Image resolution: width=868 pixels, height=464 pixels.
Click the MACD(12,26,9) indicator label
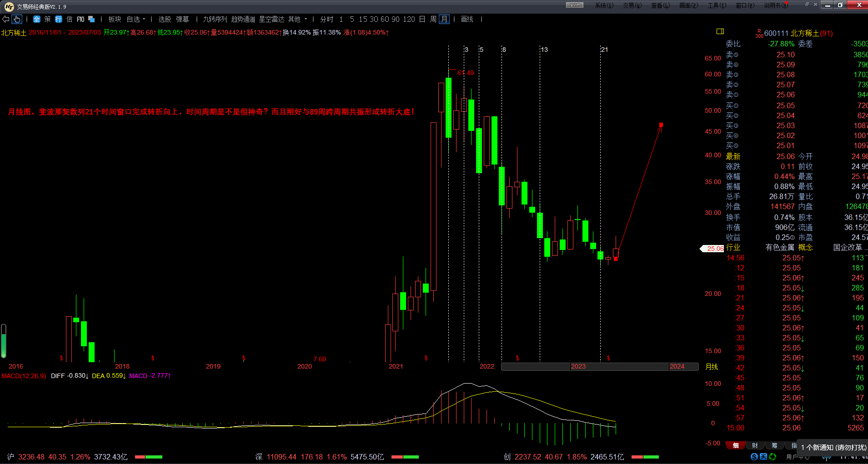click(x=24, y=376)
